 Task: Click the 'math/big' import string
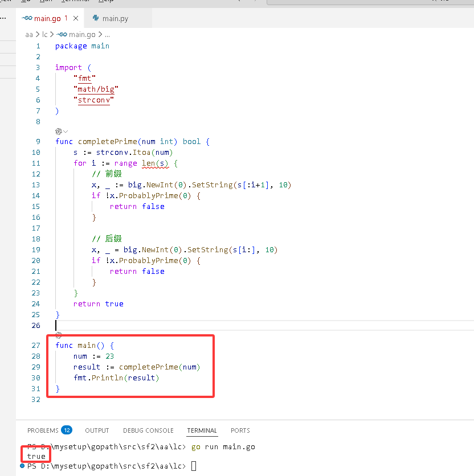(x=96, y=89)
